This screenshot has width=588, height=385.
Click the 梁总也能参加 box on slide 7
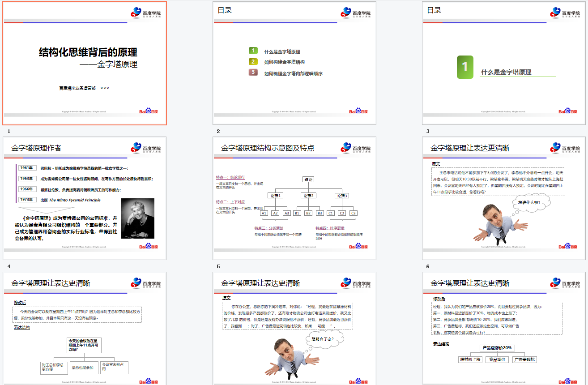click(84, 368)
